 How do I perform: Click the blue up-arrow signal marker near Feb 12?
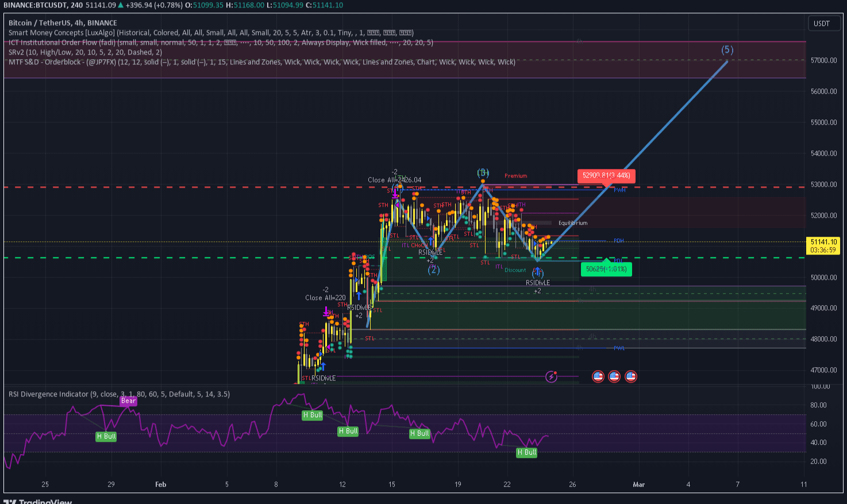tap(359, 297)
